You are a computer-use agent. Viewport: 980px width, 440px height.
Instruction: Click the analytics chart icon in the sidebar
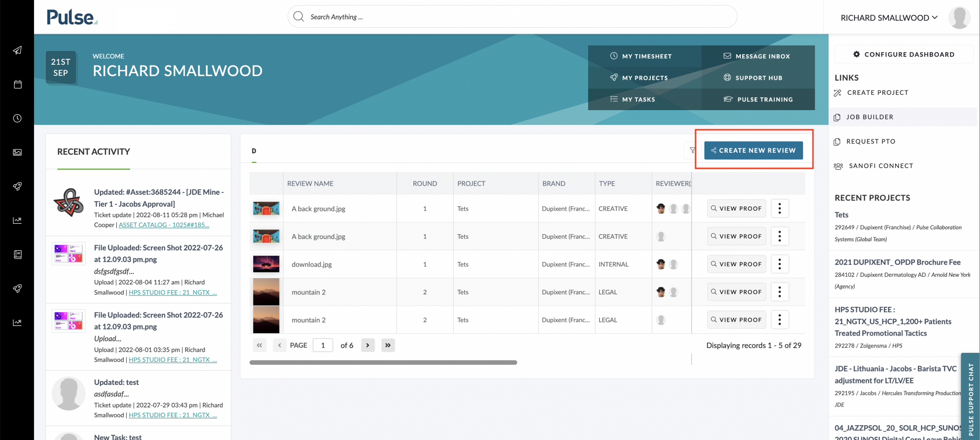click(17, 220)
